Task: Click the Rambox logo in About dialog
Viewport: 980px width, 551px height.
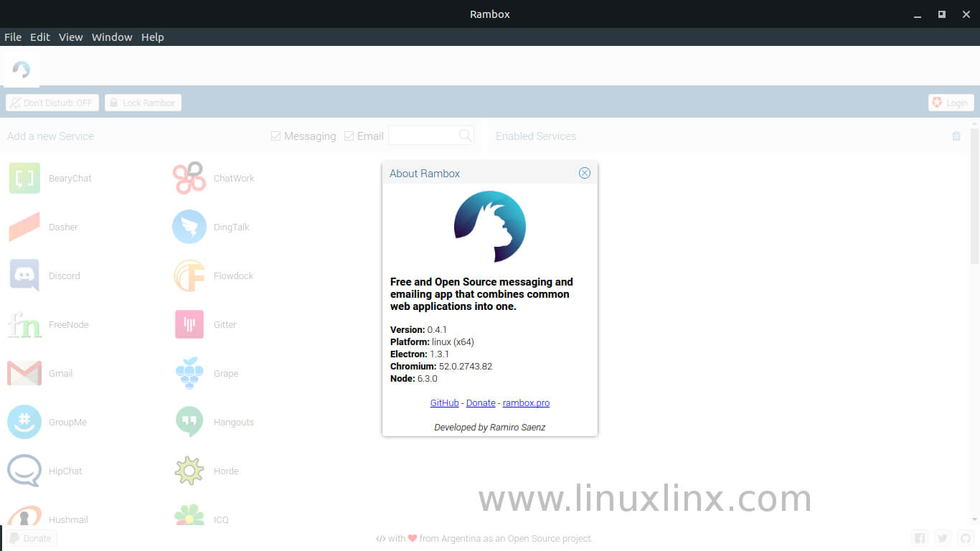Action: pos(490,227)
